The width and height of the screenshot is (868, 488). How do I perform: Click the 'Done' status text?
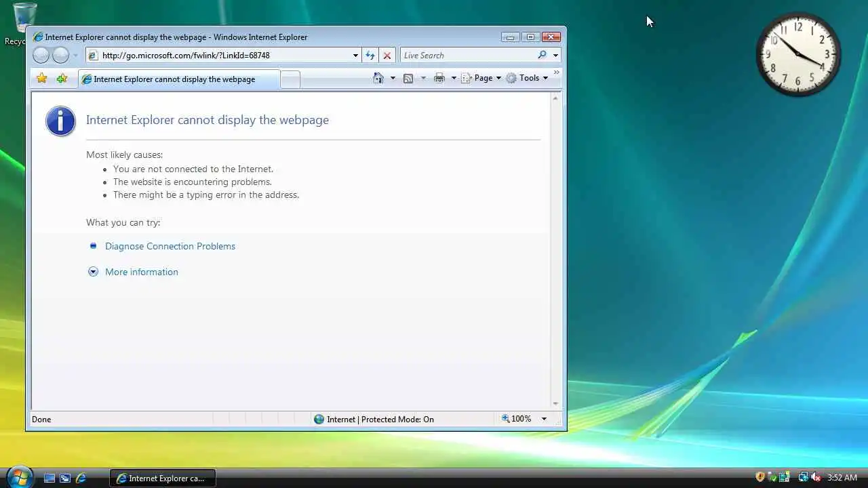pos(41,420)
